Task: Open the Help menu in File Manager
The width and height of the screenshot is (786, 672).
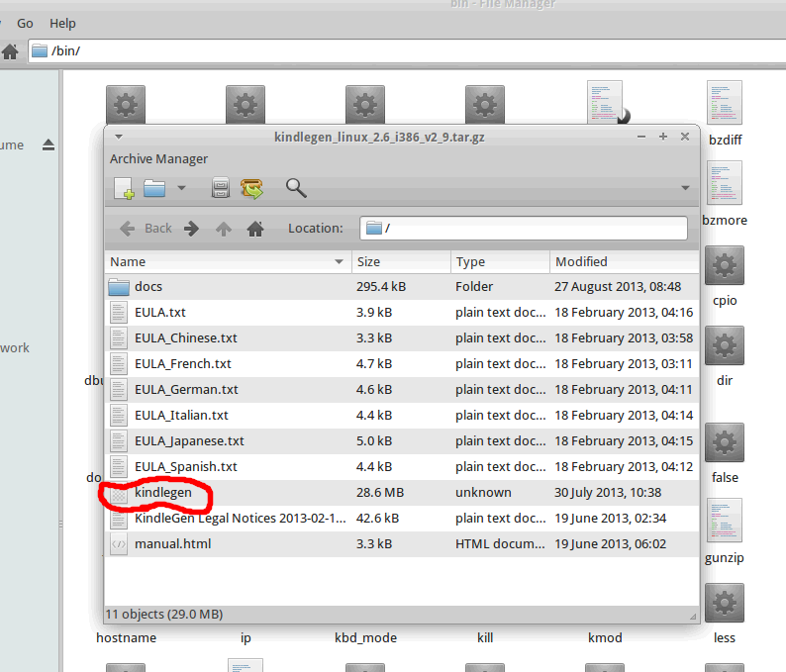Action: (x=62, y=24)
